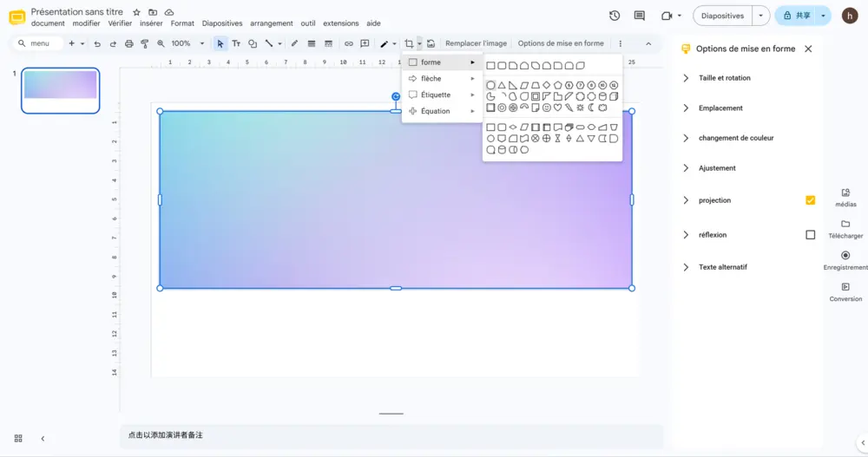Pick the sun mask shape
This screenshot has width=868, height=457.
(580, 108)
